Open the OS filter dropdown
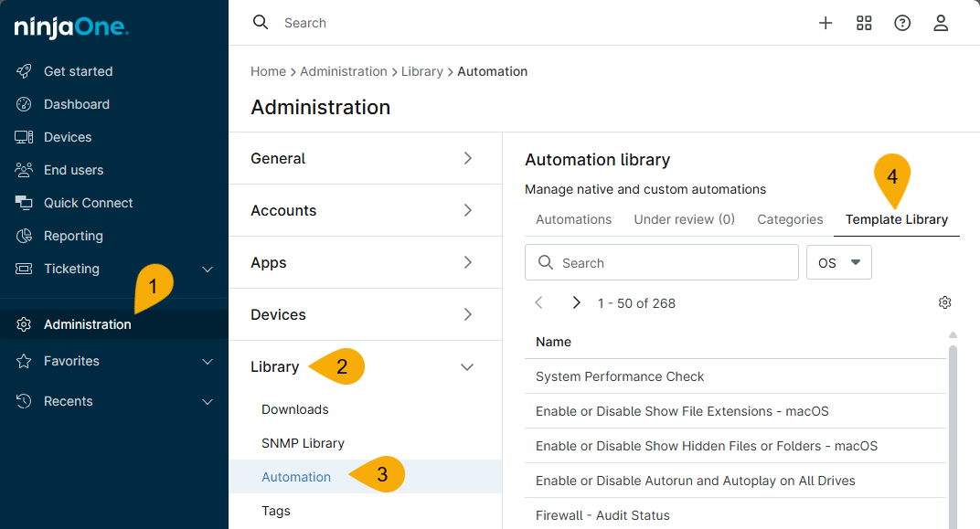The width and height of the screenshot is (980, 529). click(x=838, y=262)
